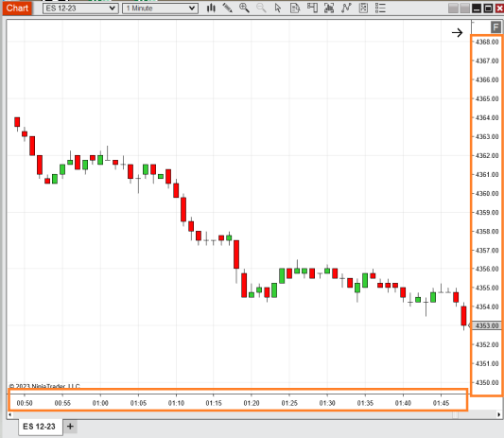Screen dimensions: 504x438
Task: Open the 1 Minute interval dropdown
Action: pyautogui.click(x=160, y=9)
